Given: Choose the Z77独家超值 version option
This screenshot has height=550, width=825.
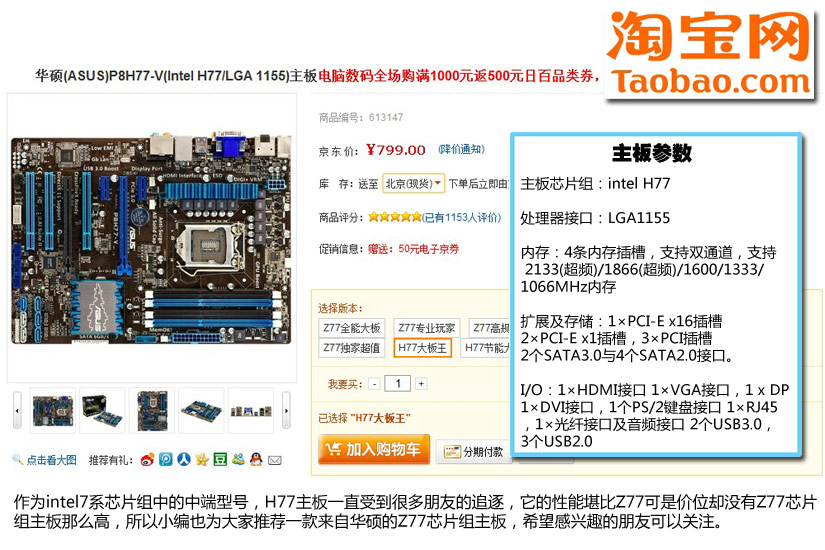Looking at the screenshot, I should coord(351,348).
